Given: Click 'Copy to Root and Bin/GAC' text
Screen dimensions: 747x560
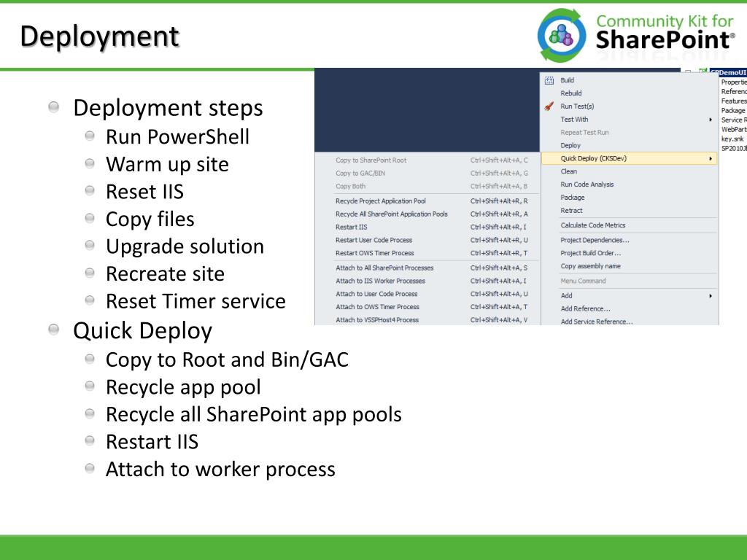Looking at the screenshot, I should click(x=227, y=360).
